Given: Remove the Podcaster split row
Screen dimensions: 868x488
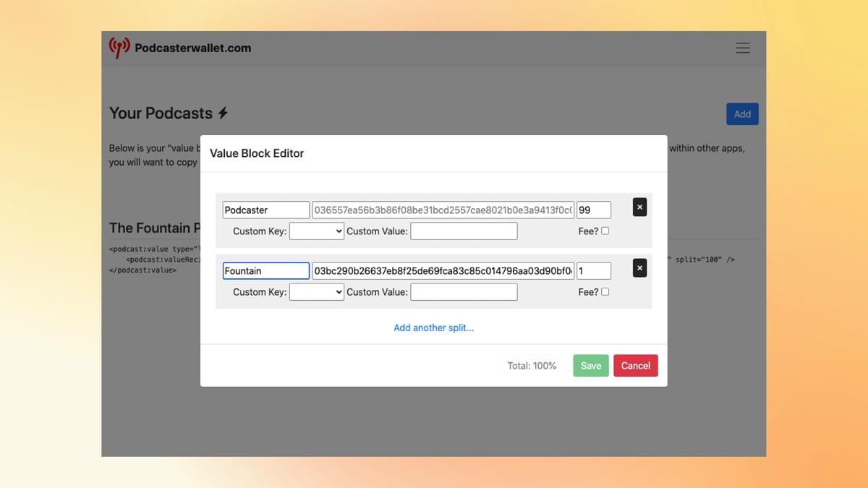Looking at the screenshot, I should pyautogui.click(x=639, y=207).
